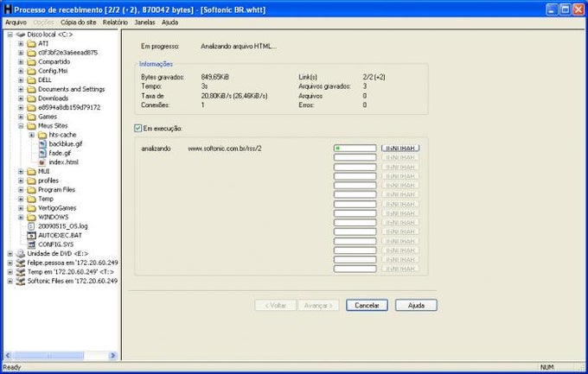588x374 pixels.
Task: Click the tree's horizontal scrollbar right arrow
Action: point(113,355)
